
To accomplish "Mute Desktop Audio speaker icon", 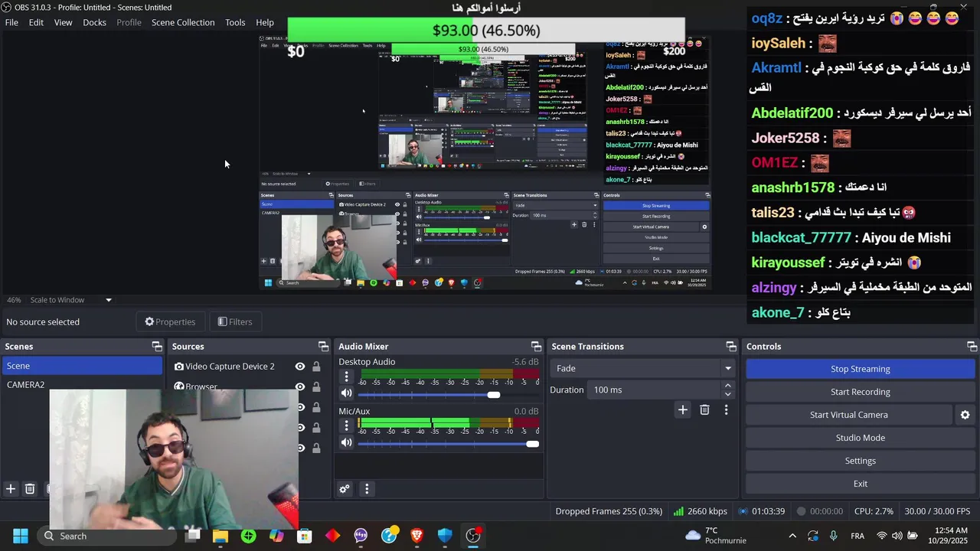I will (x=346, y=393).
